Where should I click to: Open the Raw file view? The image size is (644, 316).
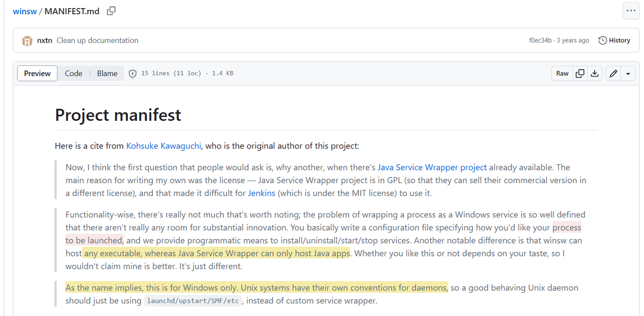[562, 73]
